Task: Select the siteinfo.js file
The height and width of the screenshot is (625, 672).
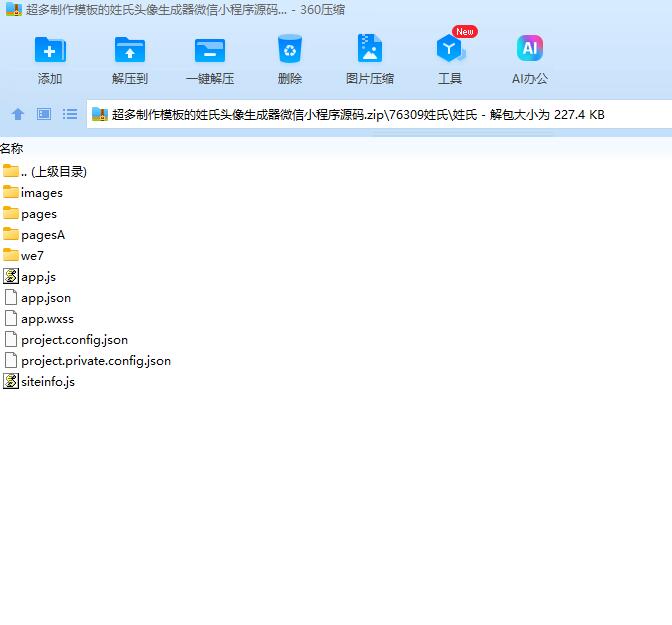Action: click(x=39, y=382)
